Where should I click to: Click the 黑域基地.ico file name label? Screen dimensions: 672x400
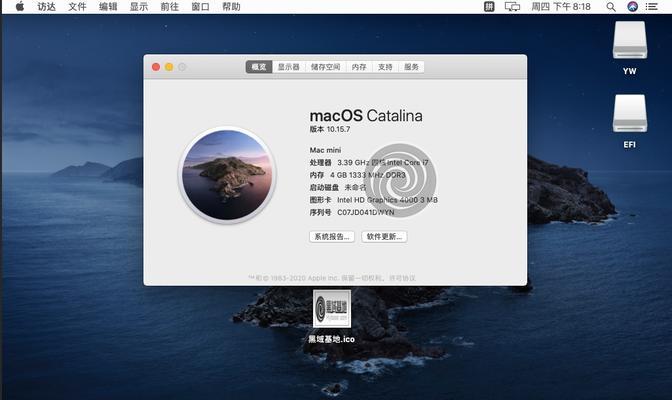pyautogui.click(x=332, y=339)
